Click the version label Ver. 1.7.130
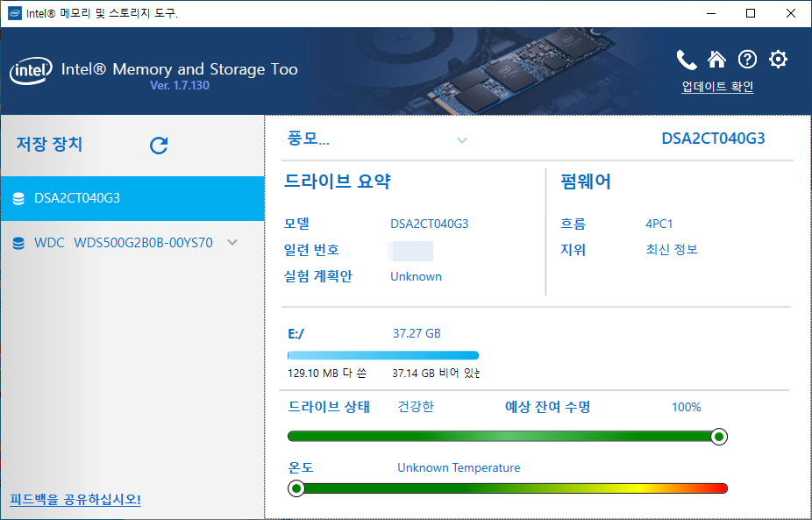 click(x=180, y=85)
